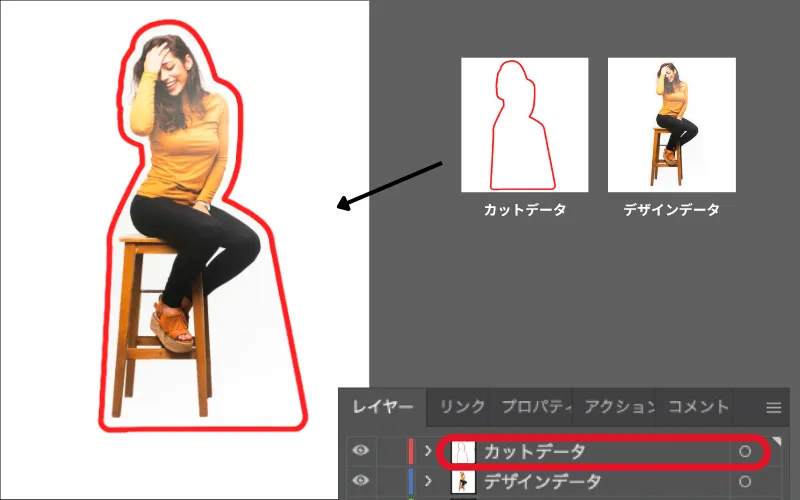Image resolution: width=800 pixels, height=500 pixels.
Task: Expand the デザインデータ layer chevron
Action: pos(430,482)
